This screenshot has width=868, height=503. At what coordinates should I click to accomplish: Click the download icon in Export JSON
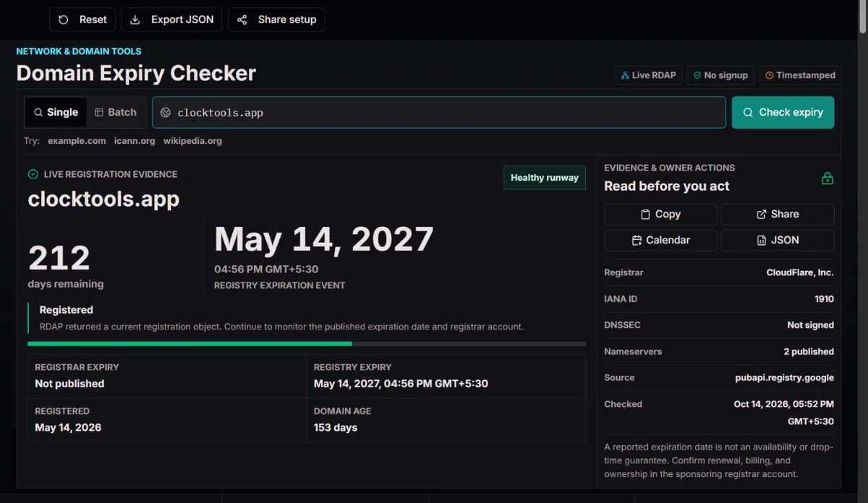click(135, 20)
